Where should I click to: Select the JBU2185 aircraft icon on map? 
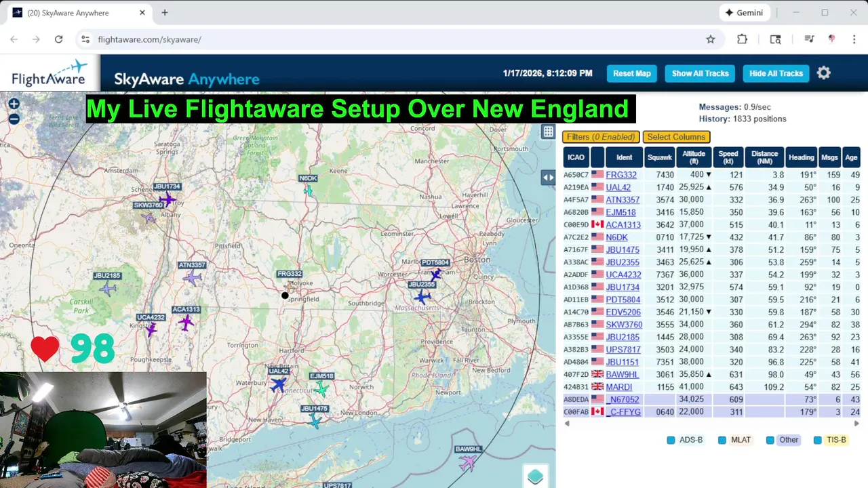pos(108,289)
